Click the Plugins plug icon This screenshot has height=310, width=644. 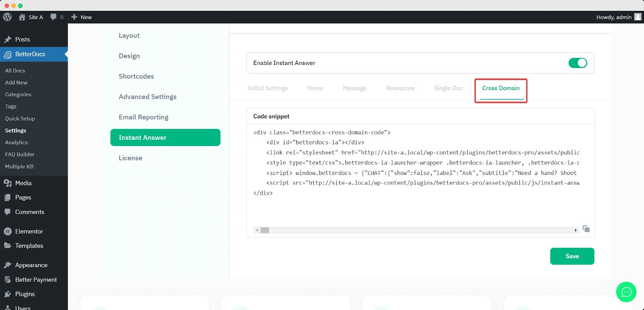[8, 294]
